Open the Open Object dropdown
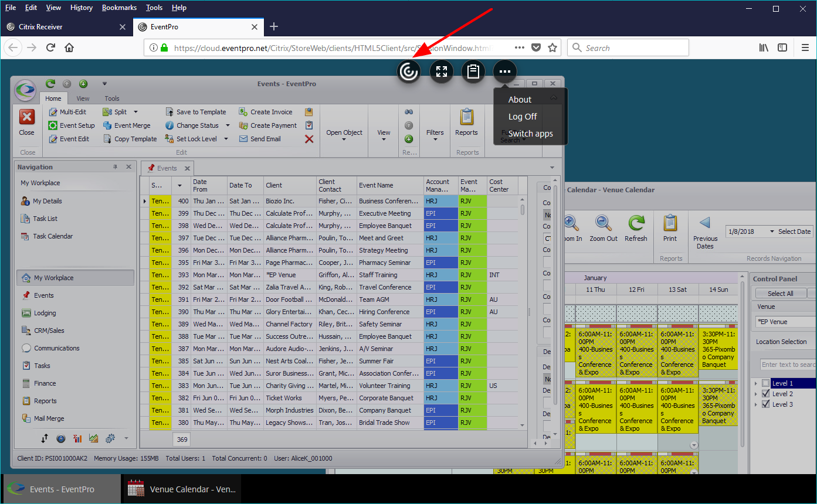Image resolution: width=817 pixels, height=504 pixels. pos(344,135)
